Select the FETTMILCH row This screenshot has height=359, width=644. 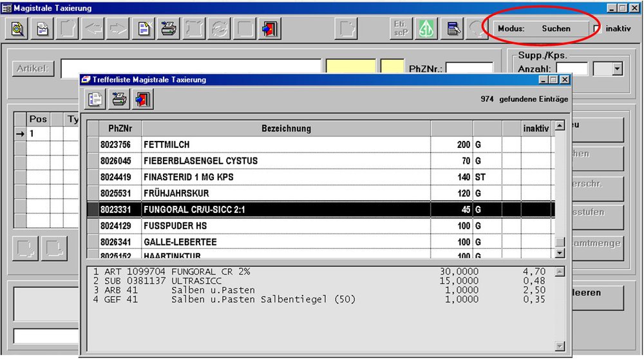point(321,144)
